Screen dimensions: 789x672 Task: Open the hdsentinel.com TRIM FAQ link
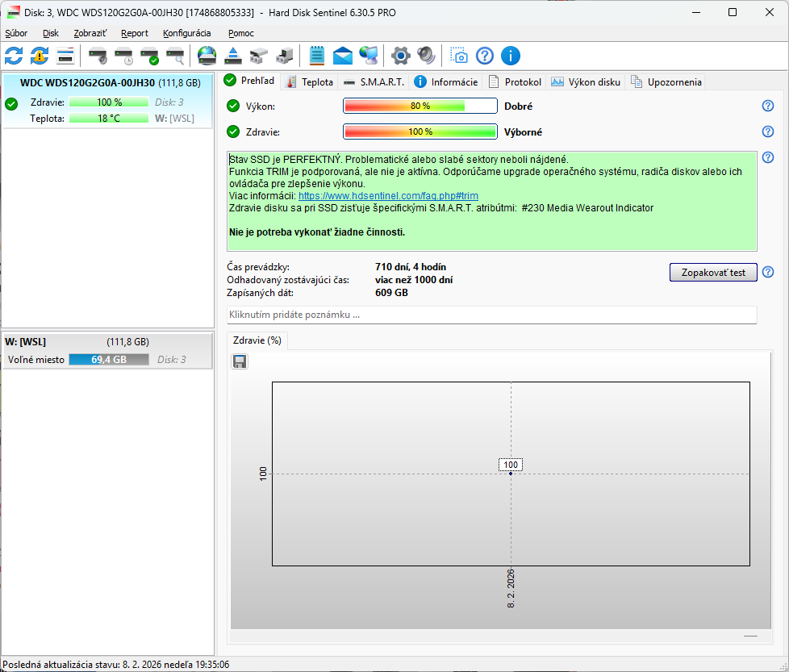tap(388, 196)
